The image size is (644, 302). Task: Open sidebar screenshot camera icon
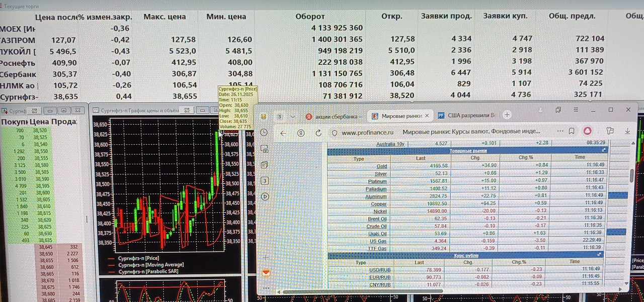[x=265, y=149]
